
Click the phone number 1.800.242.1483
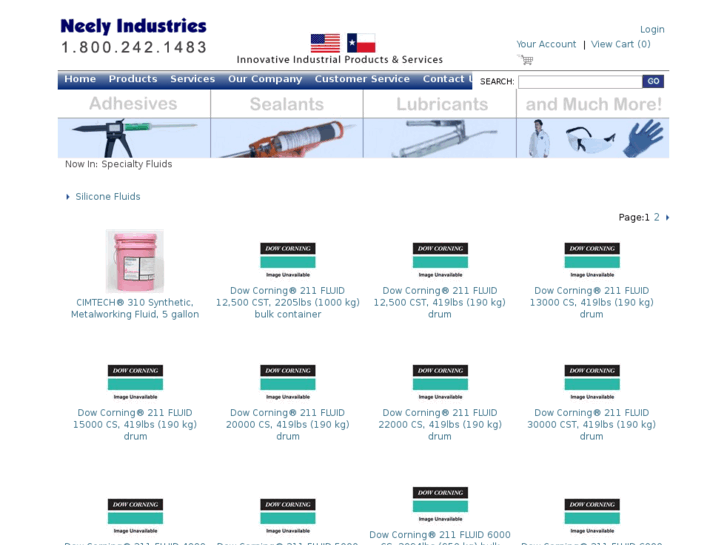134,47
